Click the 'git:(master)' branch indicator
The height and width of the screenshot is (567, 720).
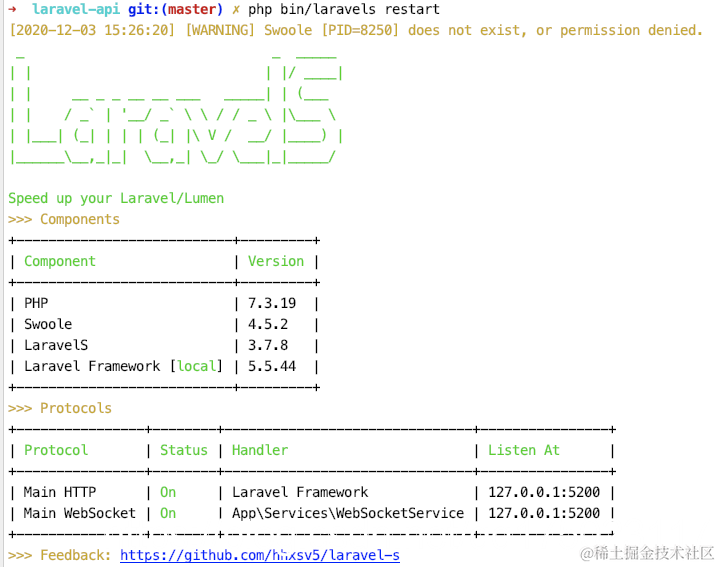175,9
